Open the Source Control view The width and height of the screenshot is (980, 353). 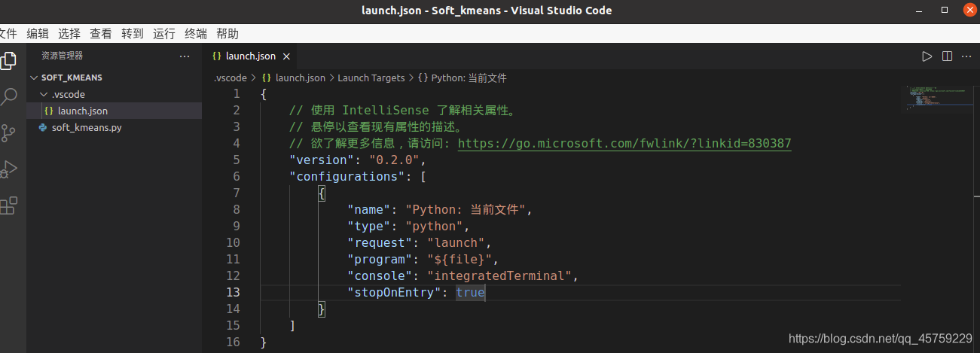pyautogui.click(x=8, y=133)
